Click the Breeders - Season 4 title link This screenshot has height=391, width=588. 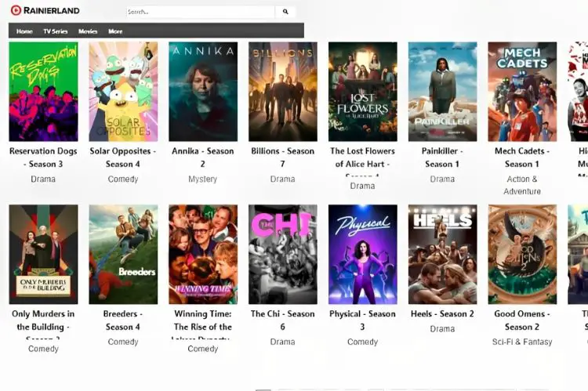[123, 320]
